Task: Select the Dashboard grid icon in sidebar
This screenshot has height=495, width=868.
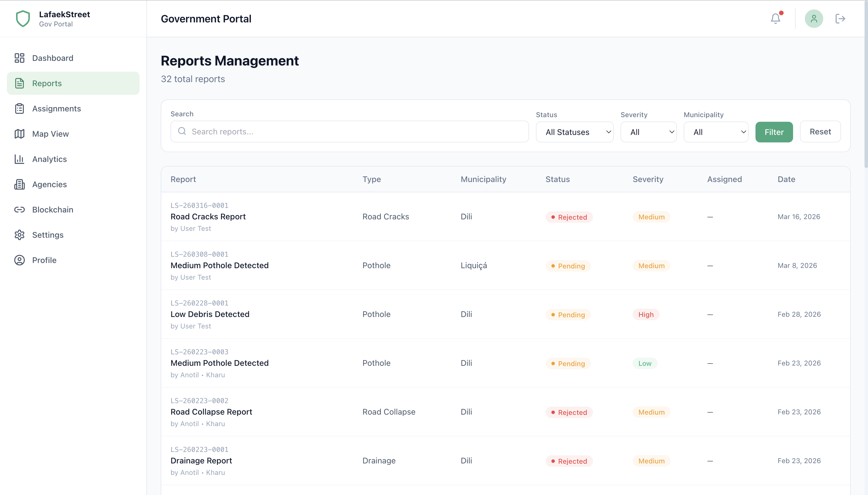Action: click(19, 58)
